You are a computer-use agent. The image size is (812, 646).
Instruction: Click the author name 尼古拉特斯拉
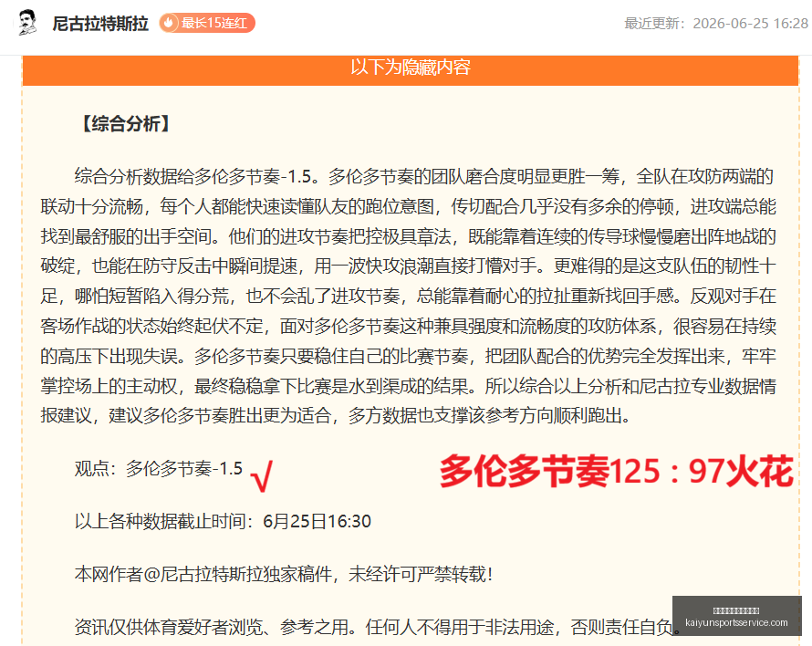pos(100,24)
